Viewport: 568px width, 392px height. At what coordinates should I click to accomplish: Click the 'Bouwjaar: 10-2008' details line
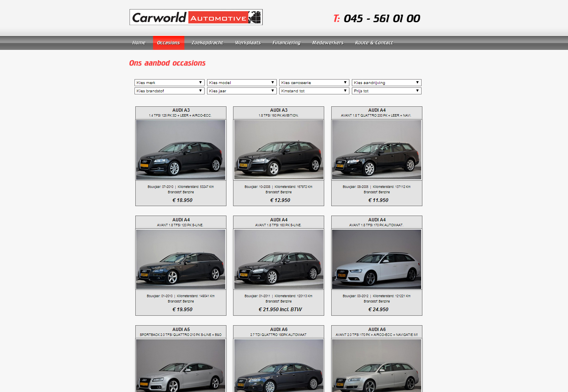pos(278,187)
